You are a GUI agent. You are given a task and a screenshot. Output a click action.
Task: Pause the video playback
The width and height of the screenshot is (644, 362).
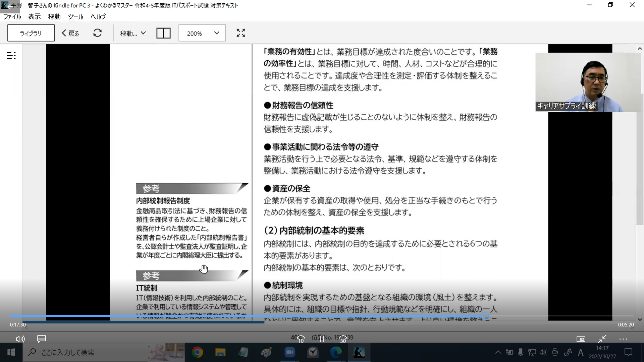[322, 339]
